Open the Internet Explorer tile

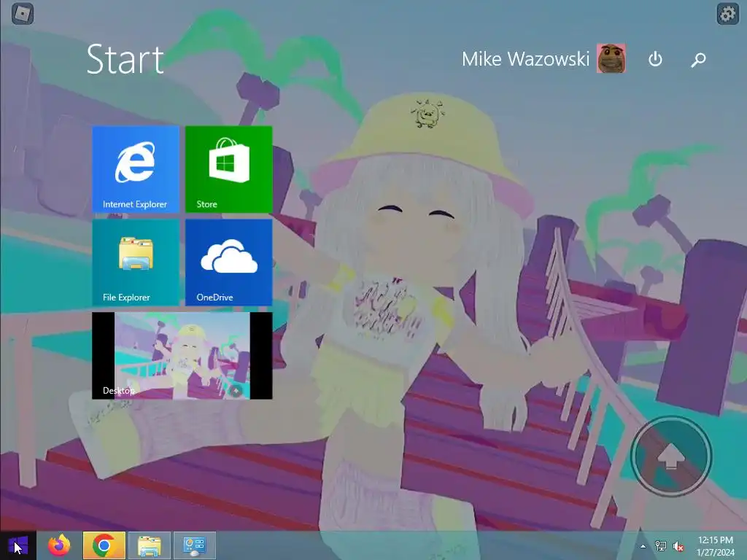pyautogui.click(x=136, y=169)
